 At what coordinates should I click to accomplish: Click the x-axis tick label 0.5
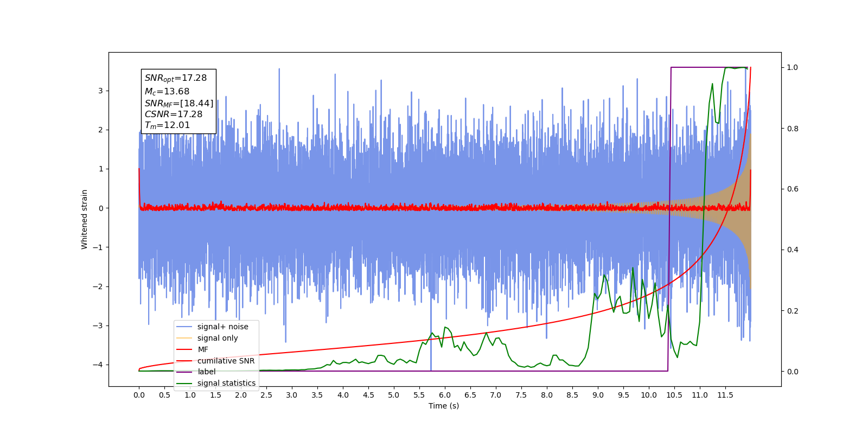(x=164, y=395)
